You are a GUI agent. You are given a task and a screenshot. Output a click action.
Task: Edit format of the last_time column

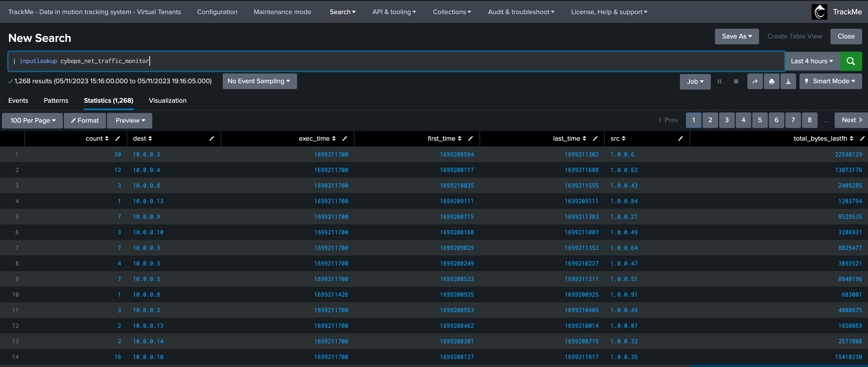pyautogui.click(x=595, y=138)
